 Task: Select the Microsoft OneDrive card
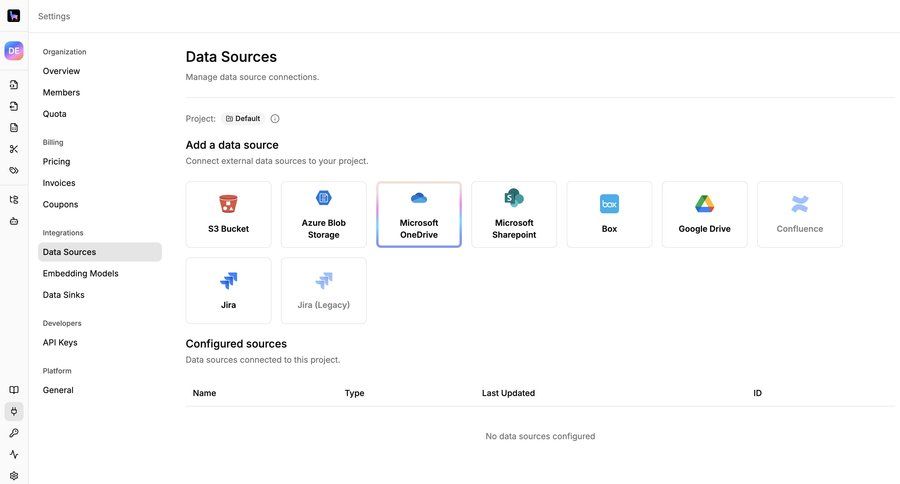(419, 214)
